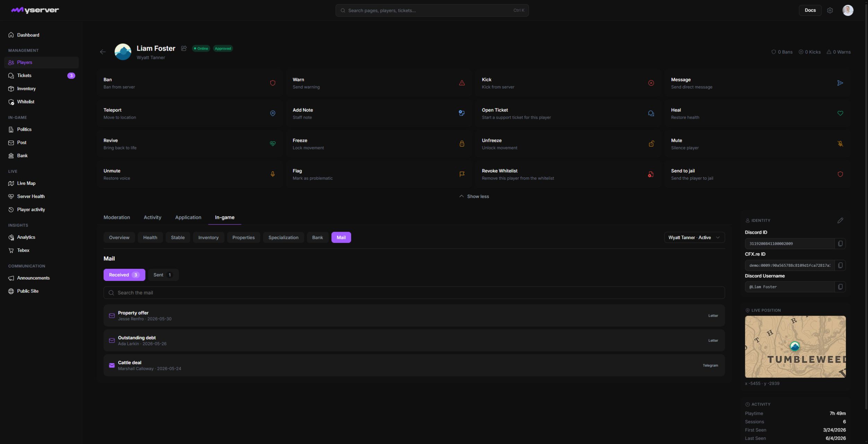Click the Freeze lock icon
The height and width of the screenshot is (444, 868).
[x=462, y=144]
